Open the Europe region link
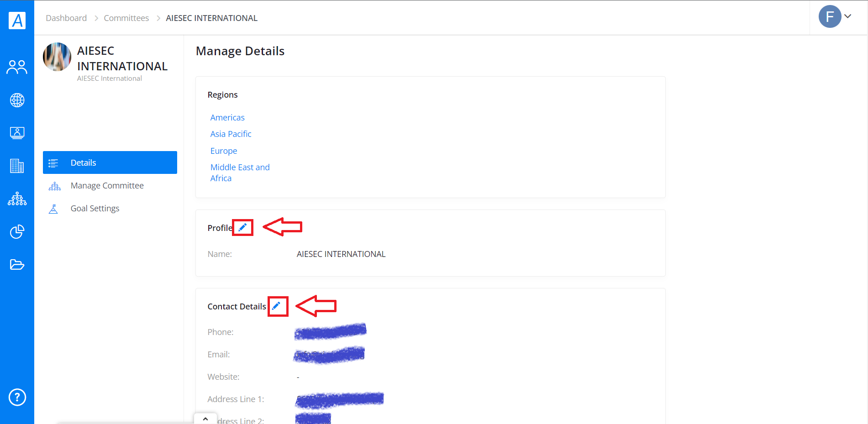Viewport: 868px width, 424px height. point(224,151)
